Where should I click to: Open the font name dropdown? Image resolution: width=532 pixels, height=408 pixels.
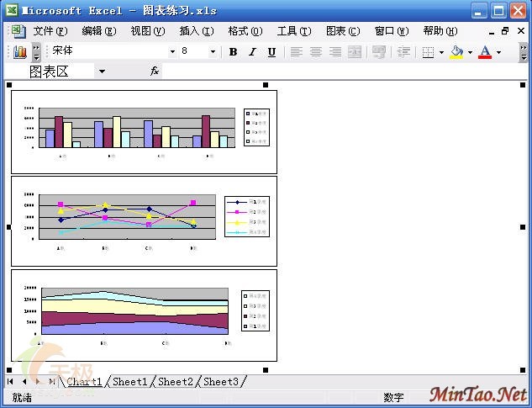coord(172,52)
